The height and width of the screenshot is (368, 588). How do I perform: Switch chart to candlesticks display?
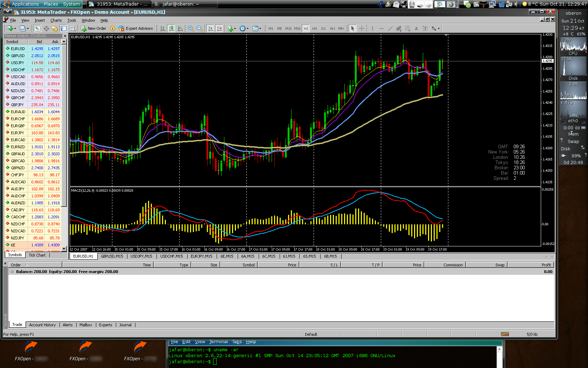tap(171, 28)
